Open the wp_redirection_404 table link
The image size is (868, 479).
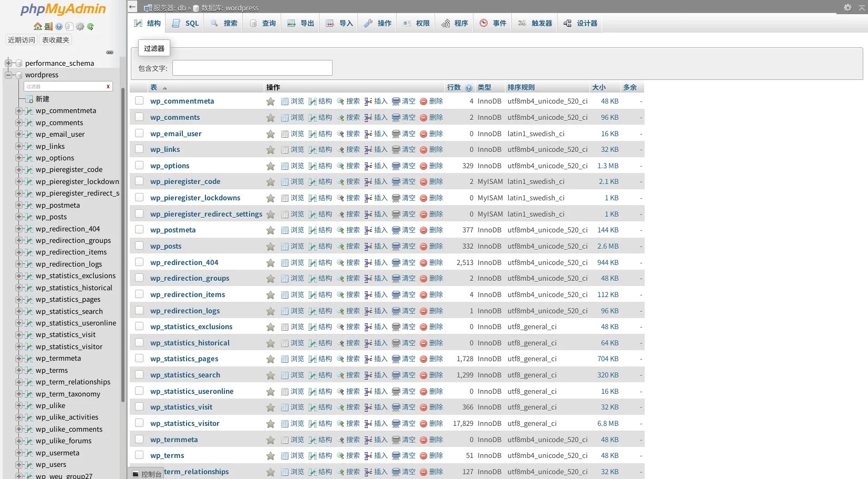tap(184, 262)
